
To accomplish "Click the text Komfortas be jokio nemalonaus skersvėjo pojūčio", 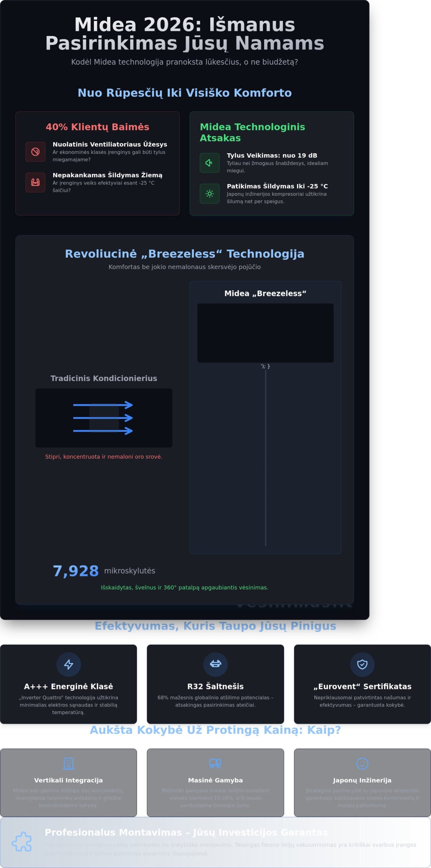I will coord(185,267).
